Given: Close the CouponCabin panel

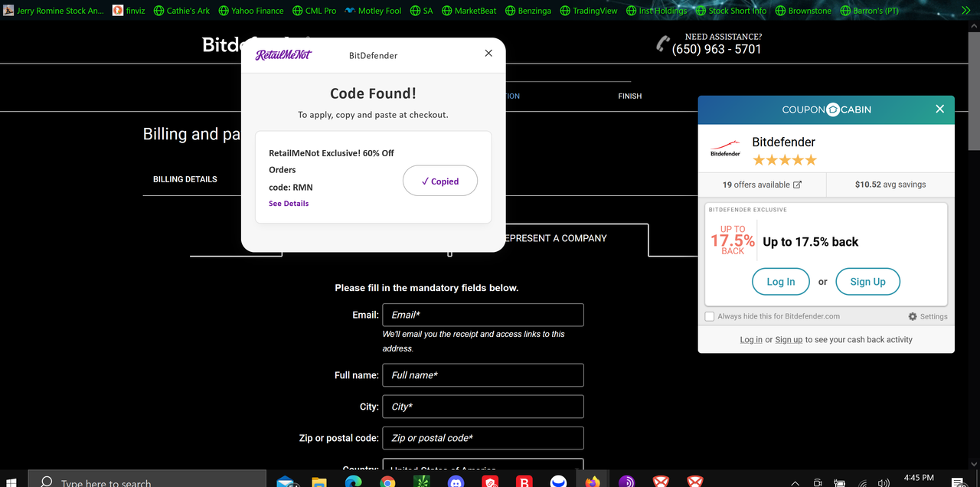Looking at the screenshot, I should click(939, 109).
